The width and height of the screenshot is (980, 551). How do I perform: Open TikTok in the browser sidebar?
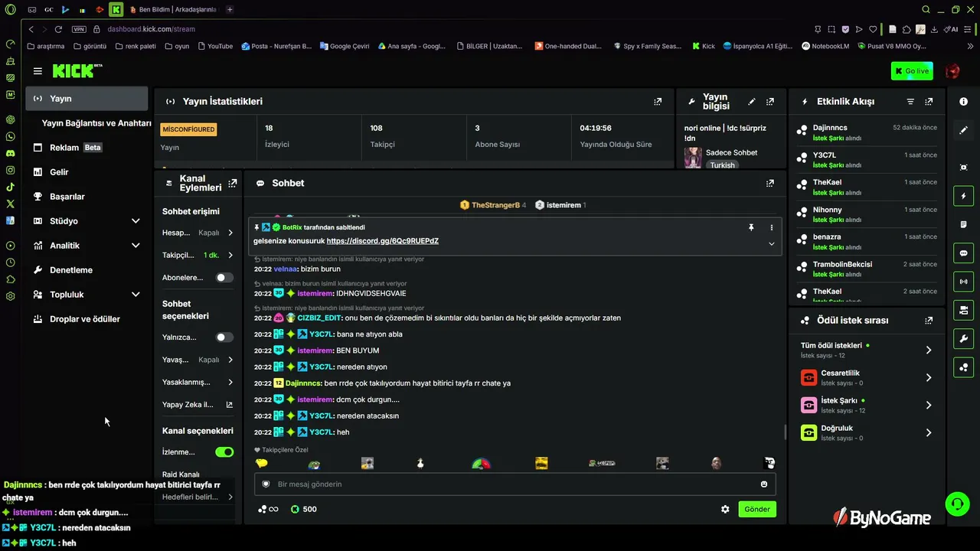tap(10, 187)
